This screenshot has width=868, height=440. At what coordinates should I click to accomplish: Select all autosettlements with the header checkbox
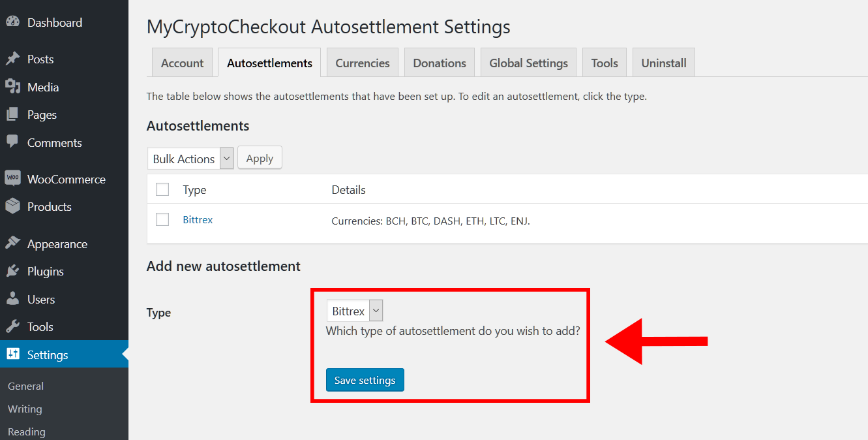point(162,189)
